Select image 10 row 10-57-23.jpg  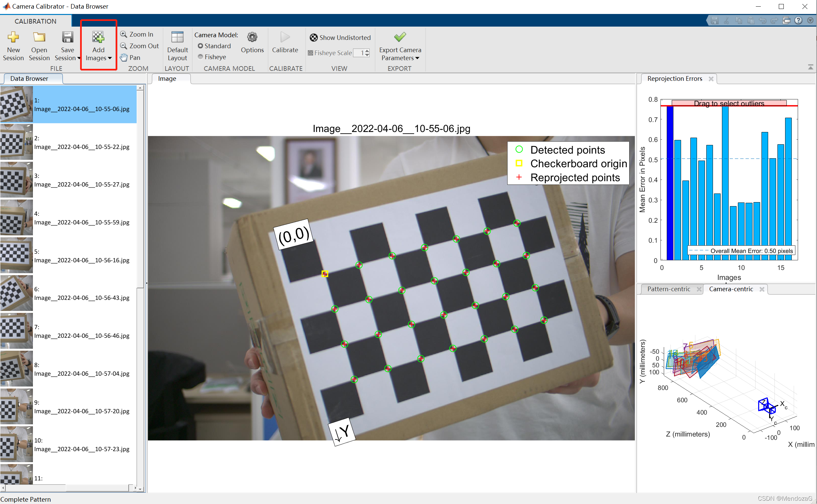pyautogui.click(x=68, y=445)
